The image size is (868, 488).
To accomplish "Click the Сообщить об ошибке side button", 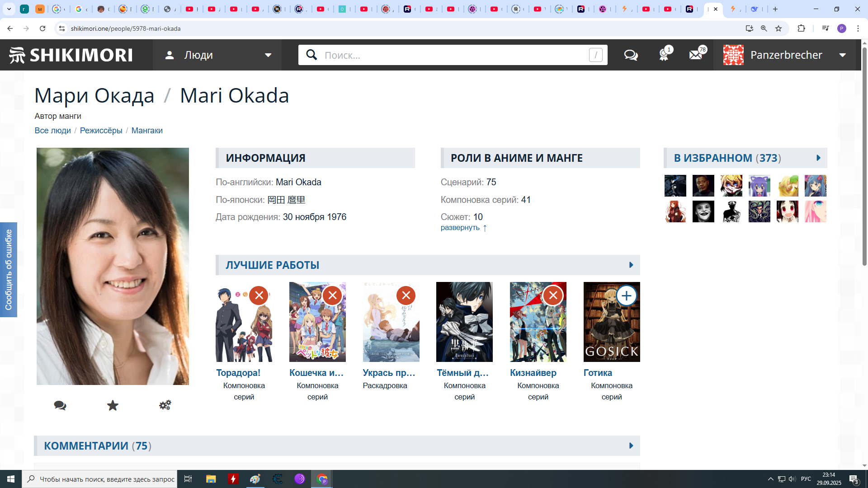I will pos(9,270).
